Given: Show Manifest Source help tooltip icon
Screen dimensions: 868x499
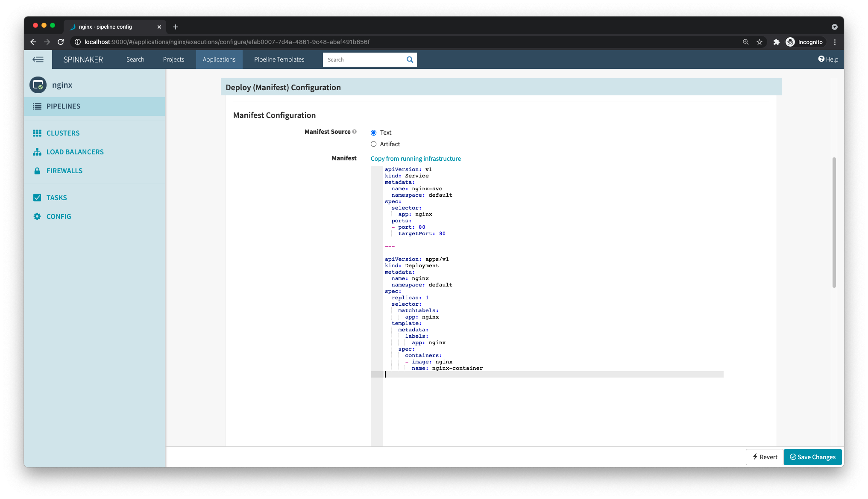Looking at the screenshot, I should click(x=355, y=132).
